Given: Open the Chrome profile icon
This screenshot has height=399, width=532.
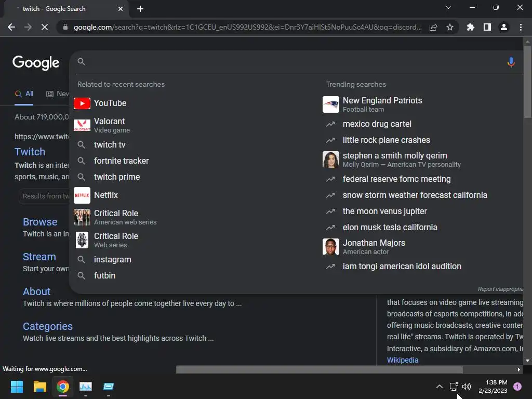Looking at the screenshot, I should [x=504, y=27].
